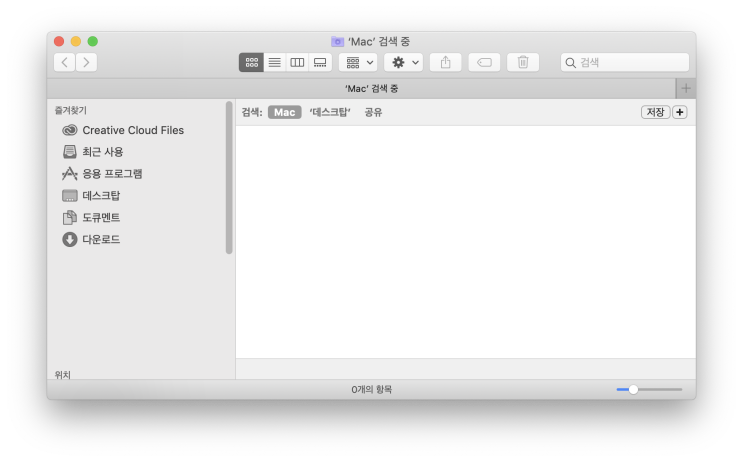Click the 응용 프로그램 applications icon
Image resolution: width=743 pixels, height=462 pixels.
click(70, 173)
